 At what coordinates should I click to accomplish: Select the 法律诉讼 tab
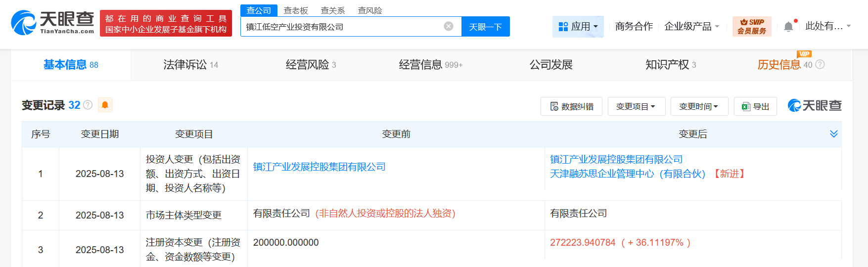(x=191, y=65)
